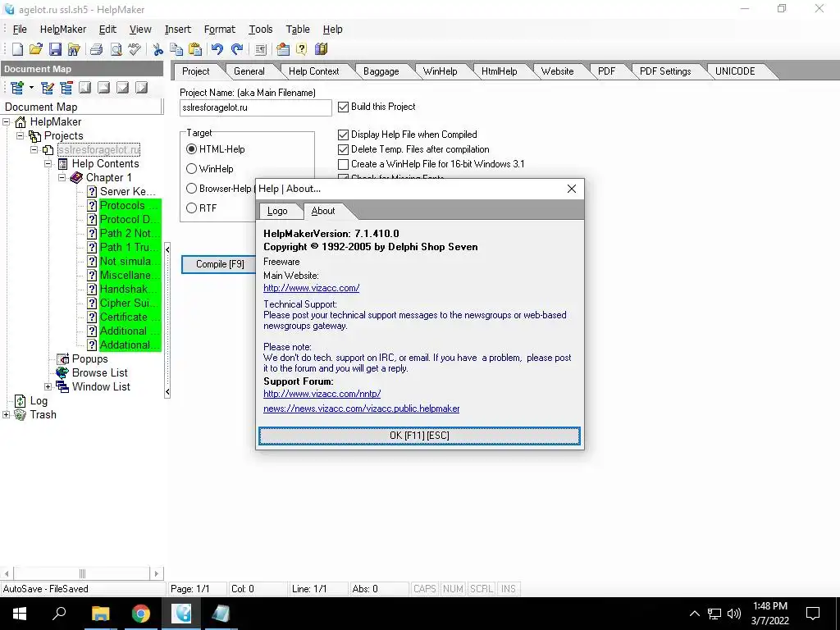Open Google Chrome from the taskbar

pyautogui.click(x=141, y=614)
